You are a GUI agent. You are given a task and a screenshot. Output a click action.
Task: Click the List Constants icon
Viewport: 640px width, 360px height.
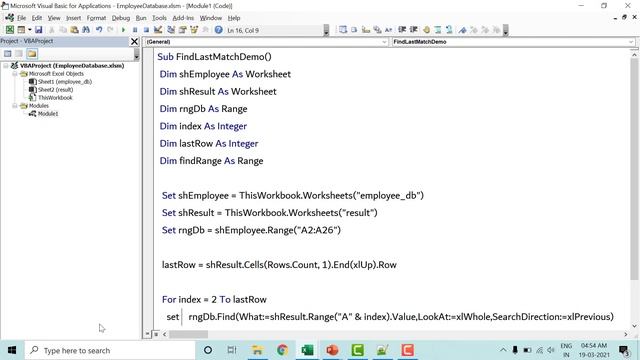[354, 30]
